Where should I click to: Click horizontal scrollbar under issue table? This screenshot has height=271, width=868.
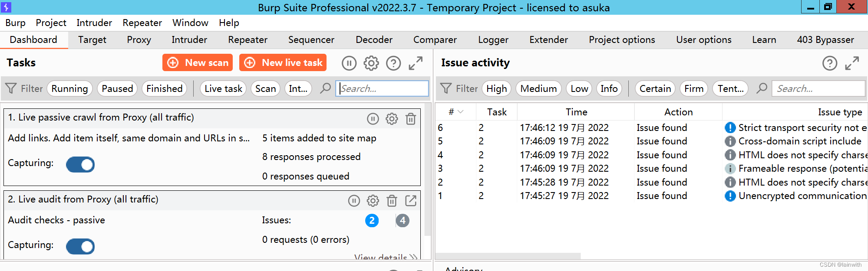[508, 256]
